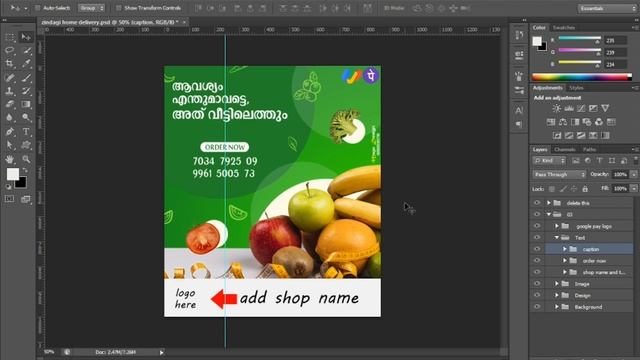Hide the 'google pay logo' group

pos(537,226)
